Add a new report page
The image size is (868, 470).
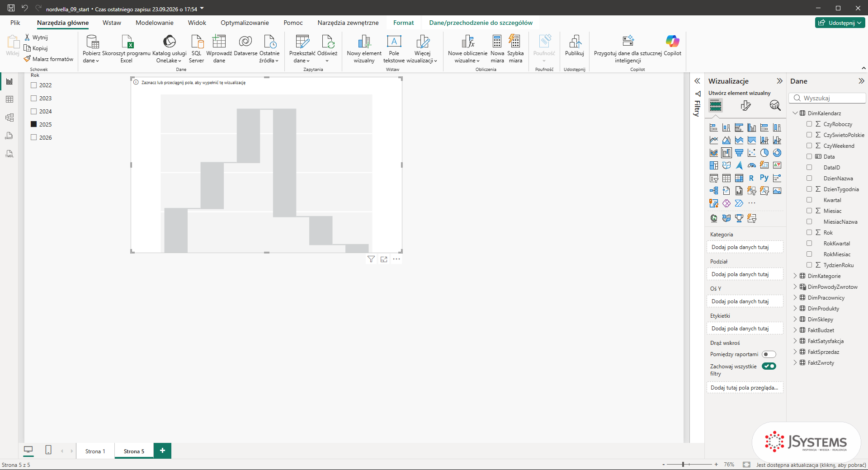pyautogui.click(x=162, y=451)
